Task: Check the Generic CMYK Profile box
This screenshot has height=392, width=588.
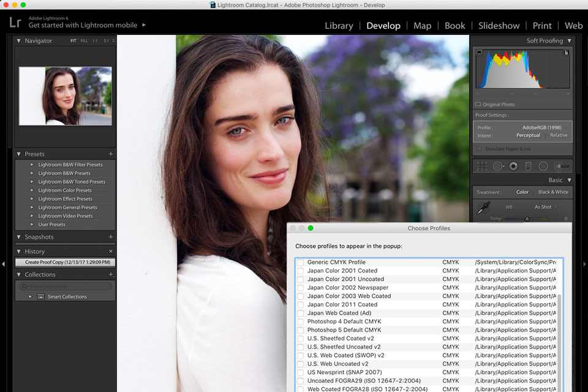Action: pyautogui.click(x=300, y=262)
